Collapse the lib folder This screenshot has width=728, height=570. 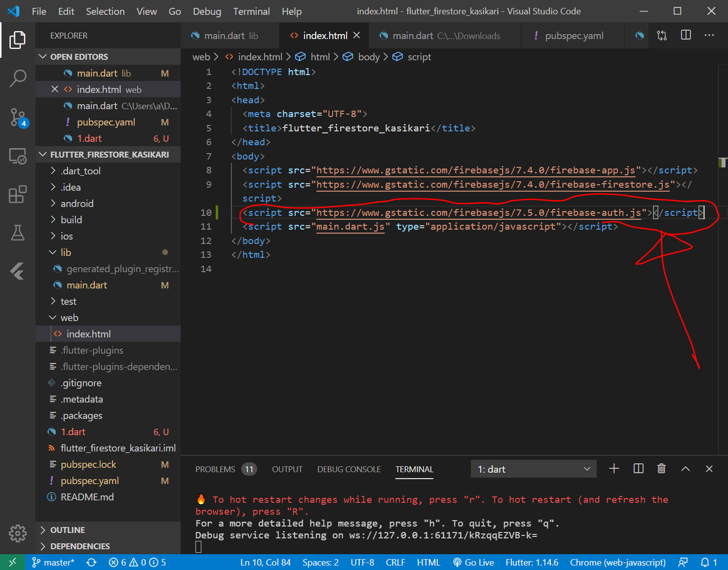108,252
